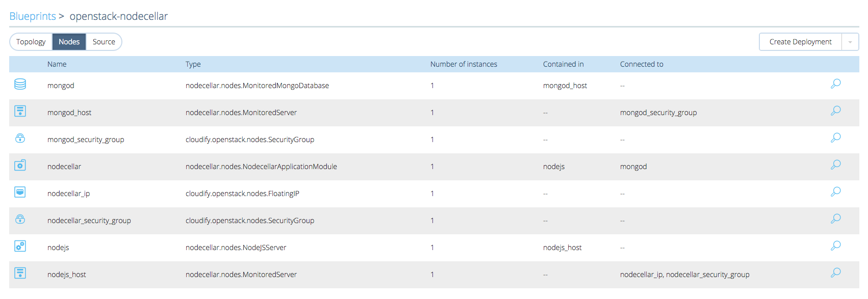This screenshot has width=868, height=299.
Task: Click the Connected to column header
Action: [x=642, y=64]
